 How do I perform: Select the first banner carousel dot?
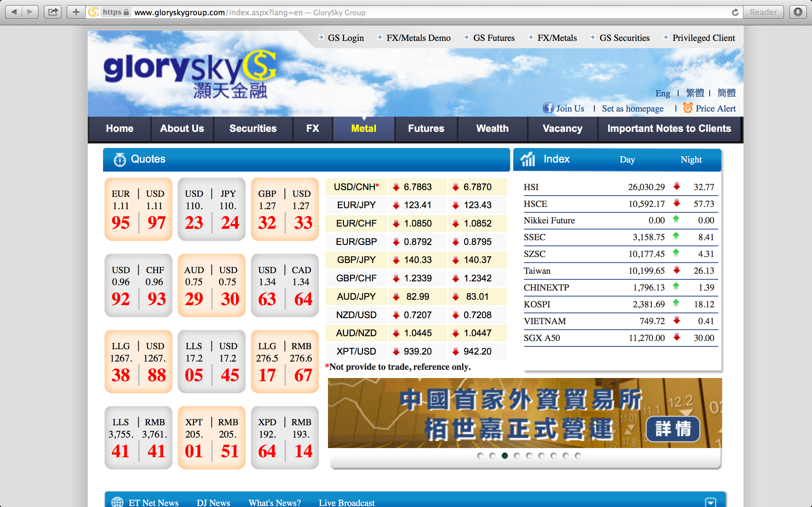click(480, 456)
